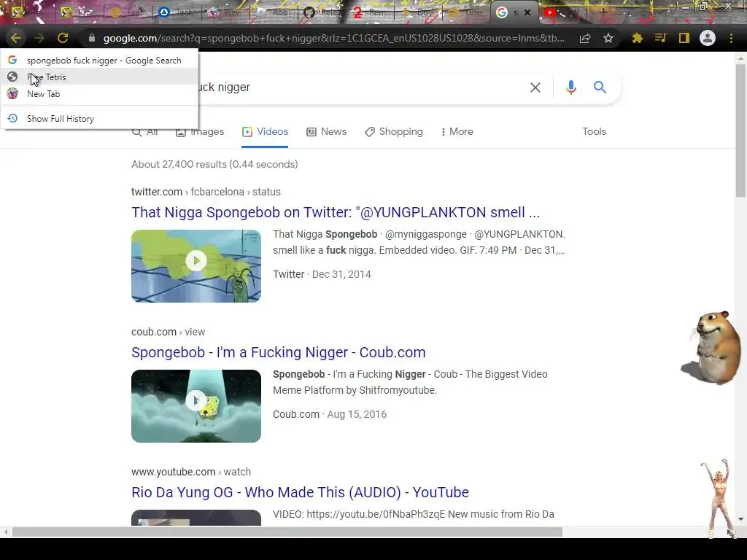
Task: Open the Coub.com result title link
Action: [278, 352]
